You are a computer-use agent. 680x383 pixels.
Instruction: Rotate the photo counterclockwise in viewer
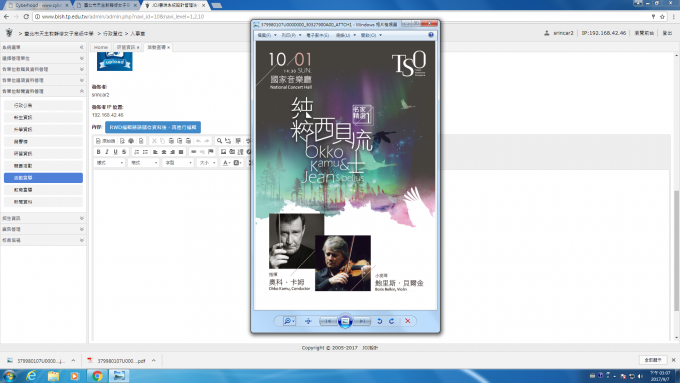click(379, 321)
